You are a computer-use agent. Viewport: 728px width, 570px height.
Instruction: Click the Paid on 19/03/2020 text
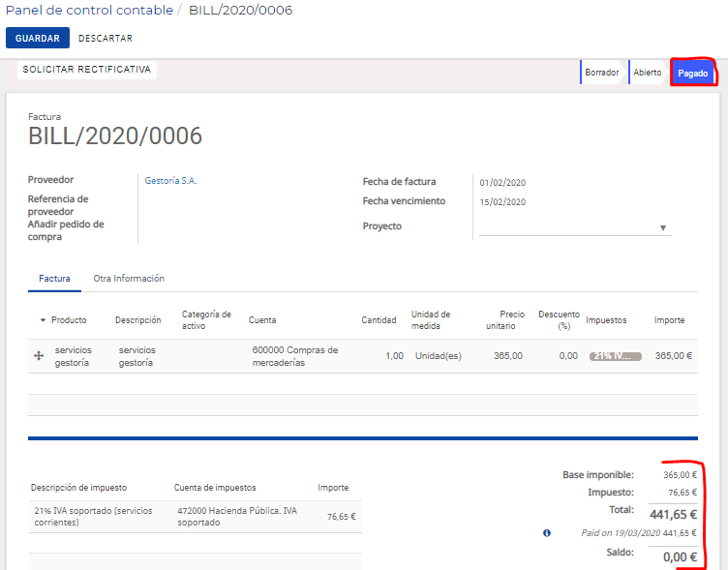point(621,533)
